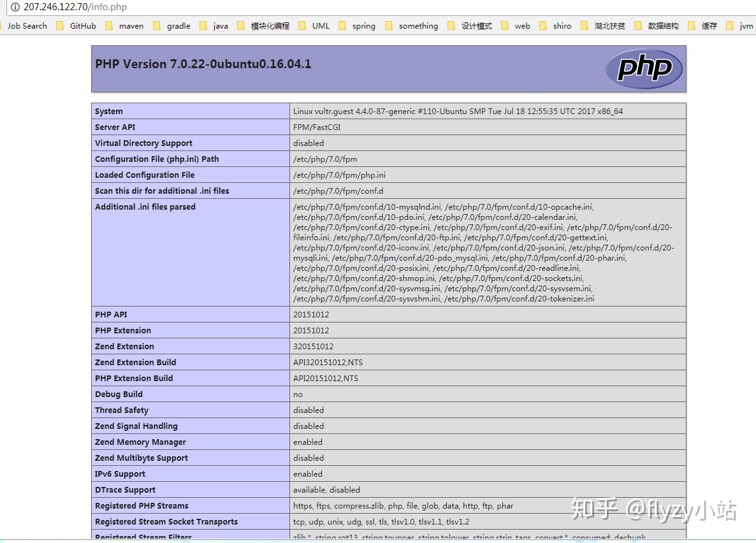
Task: Click the web bookmark folder icon
Action: [505, 25]
